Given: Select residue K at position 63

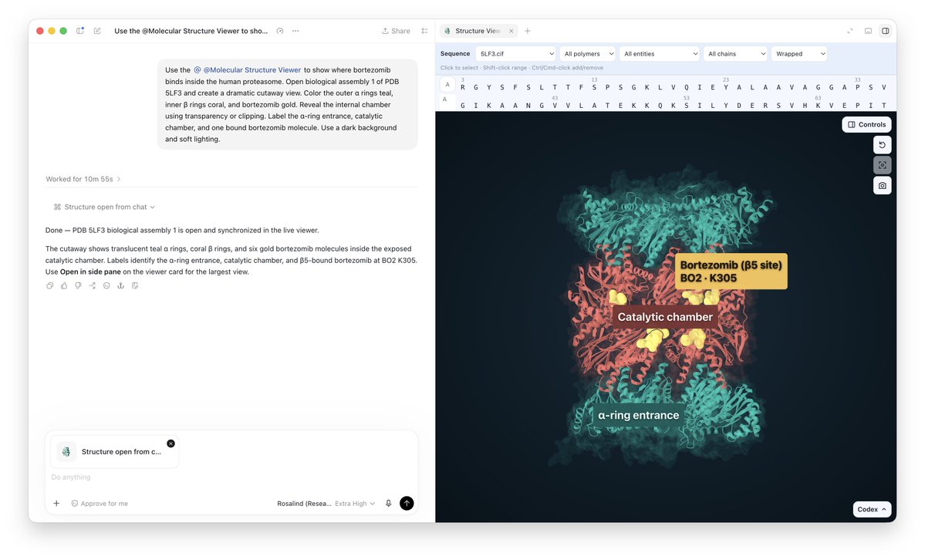Looking at the screenshot, I should pyautogui.click(x=818, y=106).
